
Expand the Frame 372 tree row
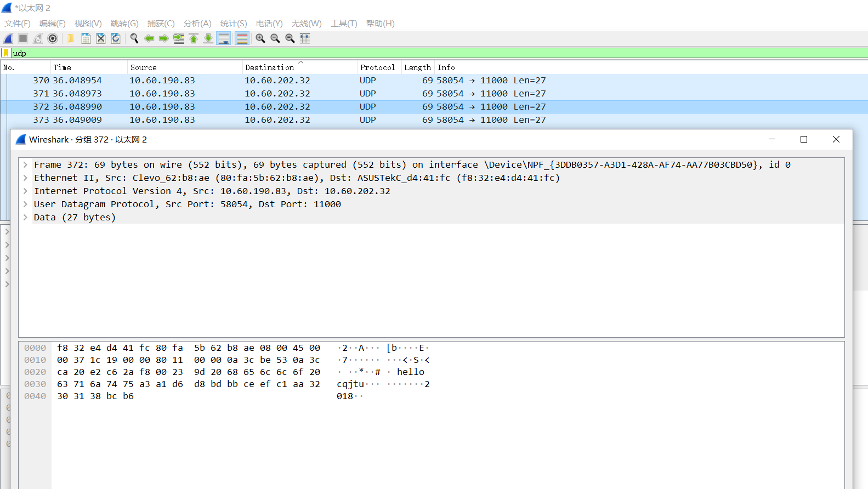25,164
